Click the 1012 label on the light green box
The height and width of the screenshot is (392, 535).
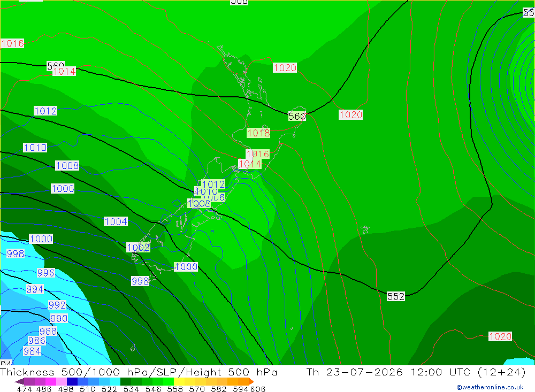213,184
